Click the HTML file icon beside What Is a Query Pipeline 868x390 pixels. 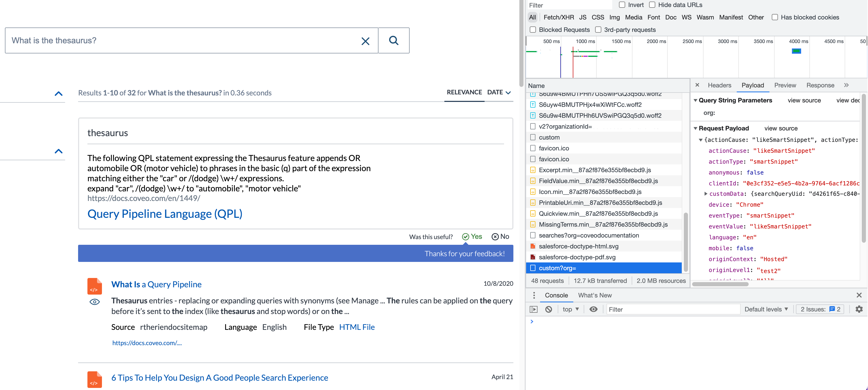point(94,286)
